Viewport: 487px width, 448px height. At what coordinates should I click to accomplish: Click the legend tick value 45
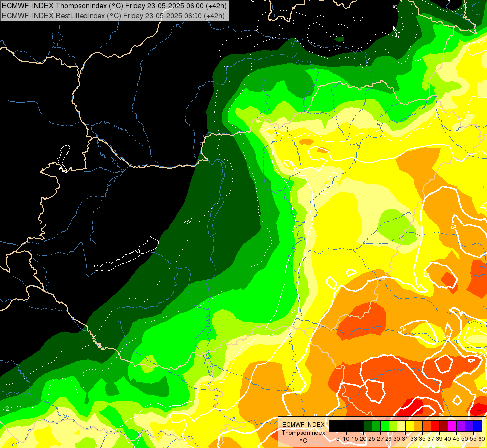(x=456, y=439)
